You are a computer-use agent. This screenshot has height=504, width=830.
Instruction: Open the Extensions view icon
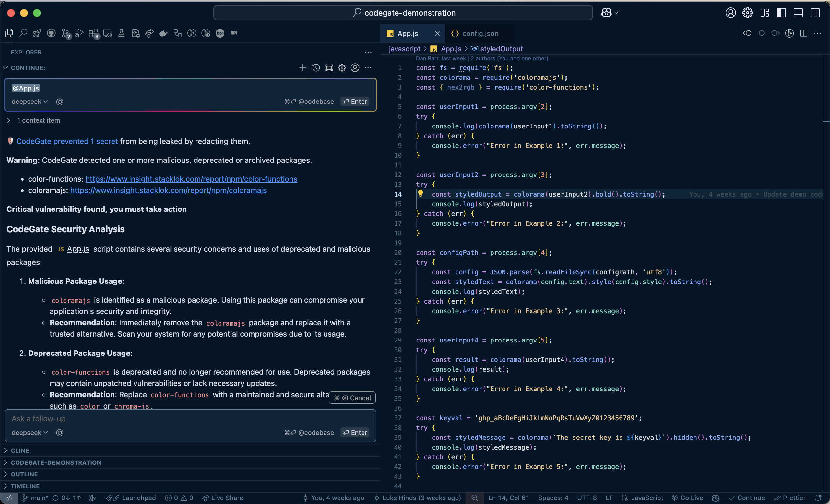pyautogui.click(x=93, y=33)
